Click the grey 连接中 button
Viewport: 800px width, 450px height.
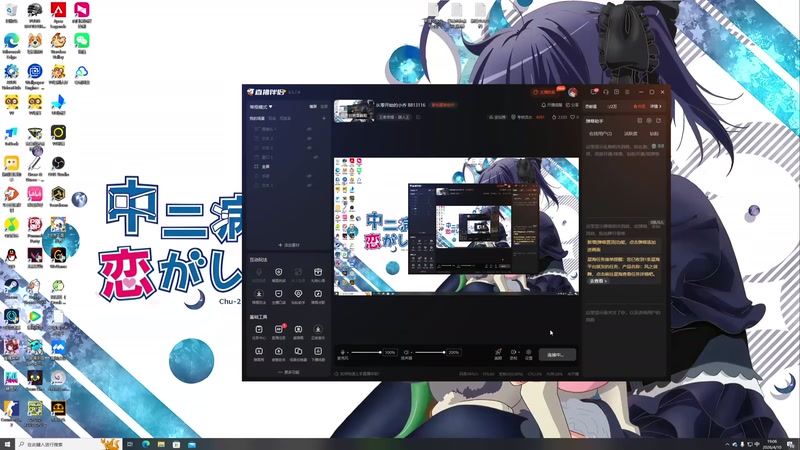(557, 355)
